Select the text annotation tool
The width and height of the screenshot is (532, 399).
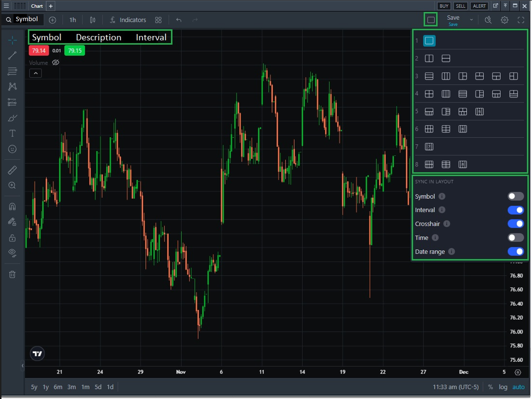pos(13,133)
